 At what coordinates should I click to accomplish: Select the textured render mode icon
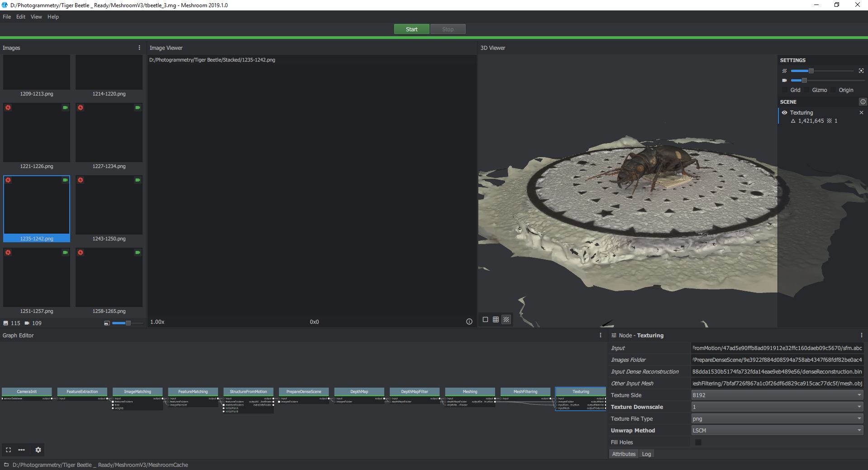pos(506,320)
